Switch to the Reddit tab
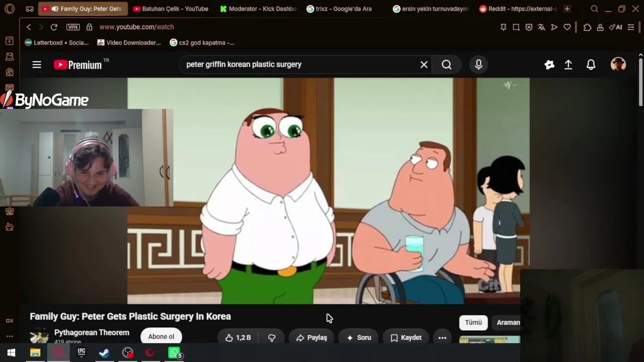This screenshot has width=644, height=362. pos(518,9)
